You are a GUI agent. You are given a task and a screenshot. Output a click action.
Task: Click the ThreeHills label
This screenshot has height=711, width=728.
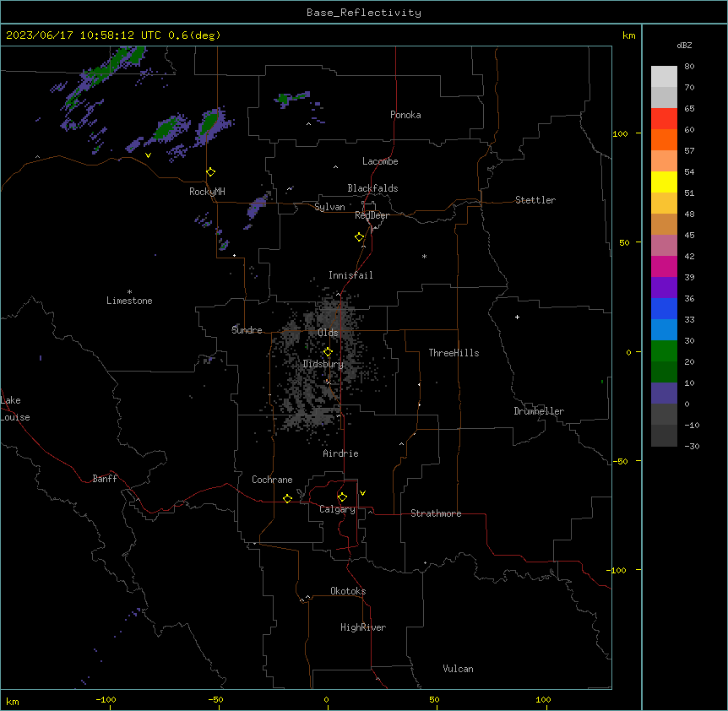[454, 353]
